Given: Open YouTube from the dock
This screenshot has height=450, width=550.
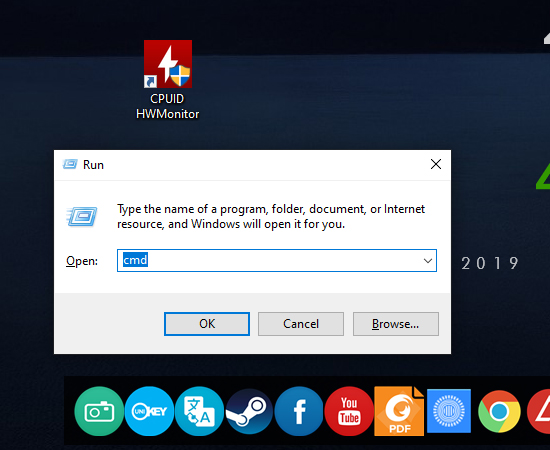Looking at the screenshot, I should tap(349, 411).
